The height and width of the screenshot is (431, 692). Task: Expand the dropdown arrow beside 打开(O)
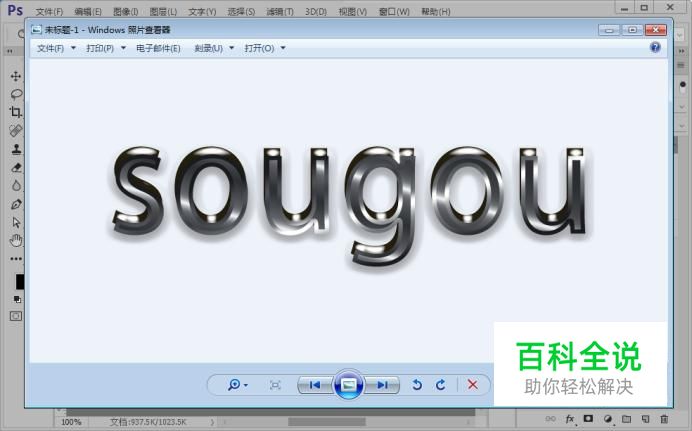283,48
